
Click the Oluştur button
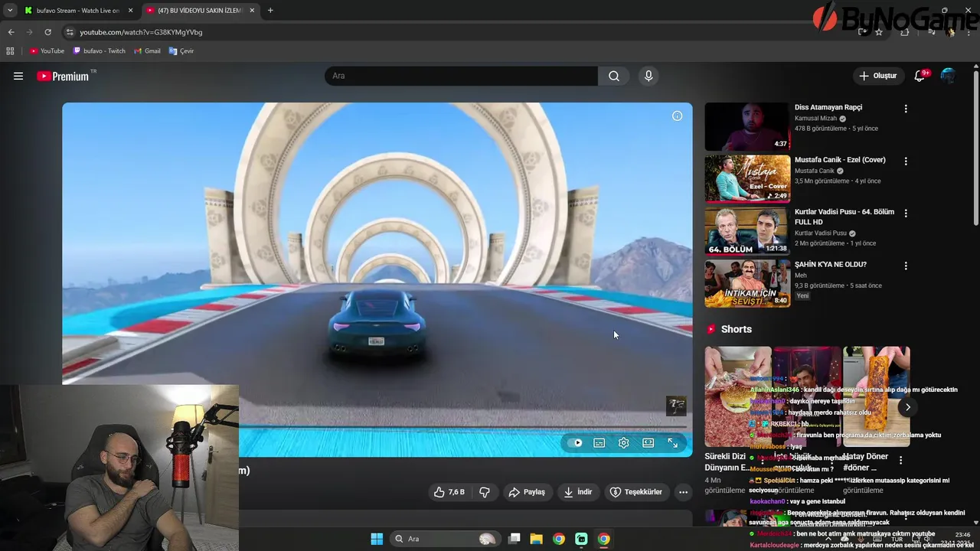(x=878, y=76)
